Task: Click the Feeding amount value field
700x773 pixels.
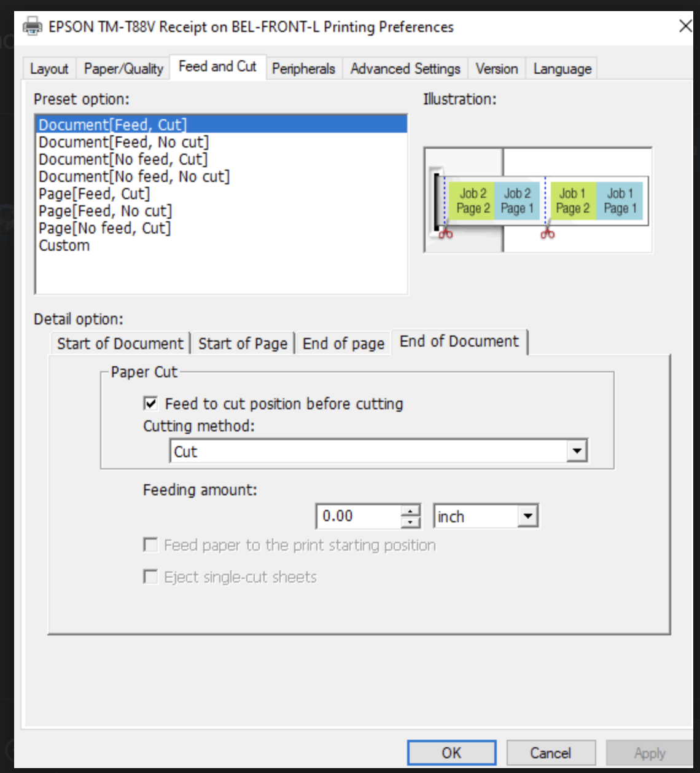Action: tap(359, 516)
